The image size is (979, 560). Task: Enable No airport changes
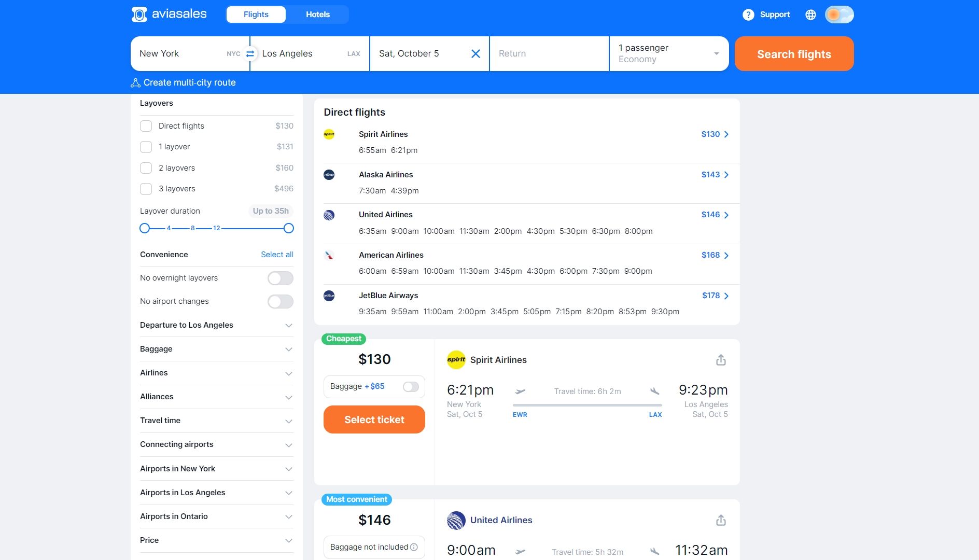click(x=281, y=301)
